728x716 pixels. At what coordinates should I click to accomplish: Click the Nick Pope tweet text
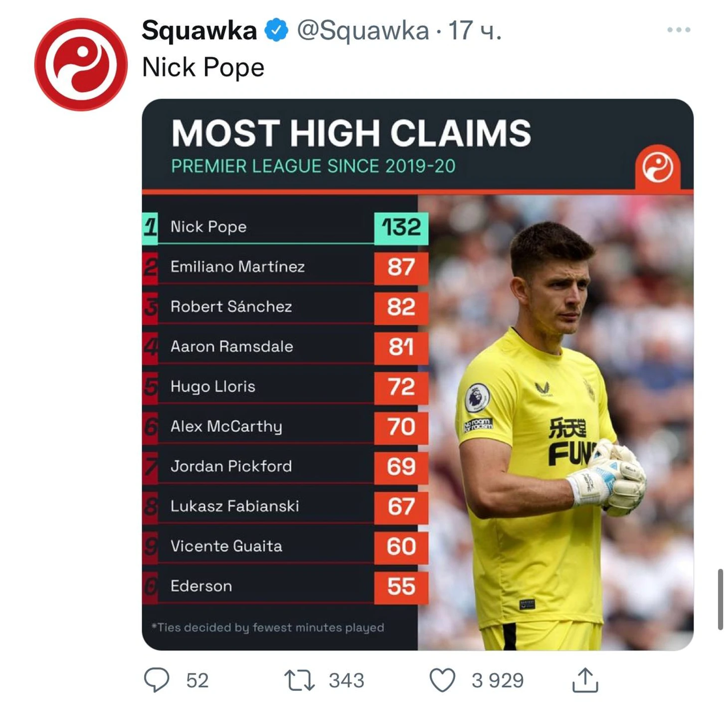(203, 67)
